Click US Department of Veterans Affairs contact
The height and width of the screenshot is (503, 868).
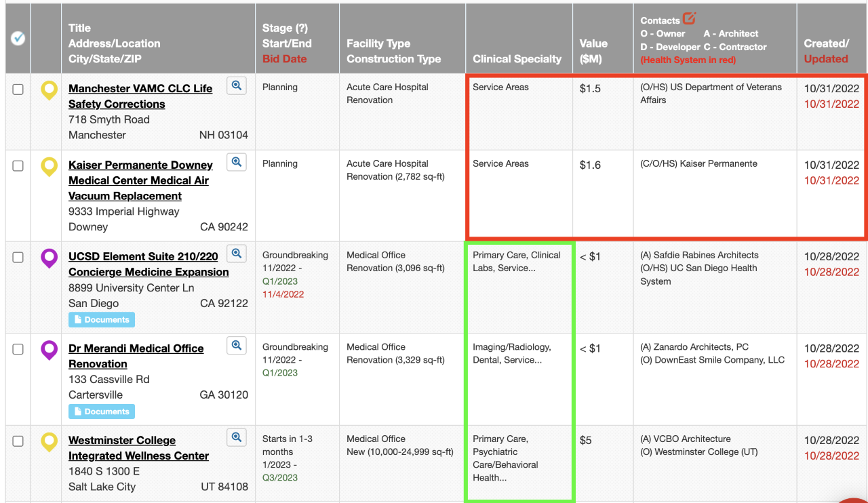pos(711,94)
